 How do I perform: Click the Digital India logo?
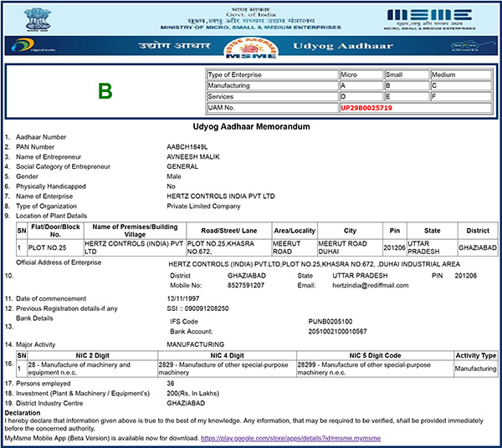tap(33, 46)
